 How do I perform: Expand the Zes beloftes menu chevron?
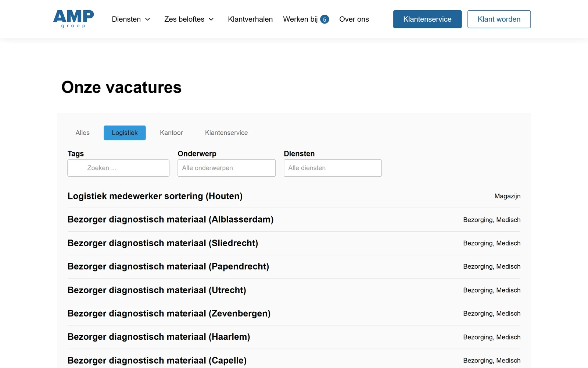[x=211, y=19]
